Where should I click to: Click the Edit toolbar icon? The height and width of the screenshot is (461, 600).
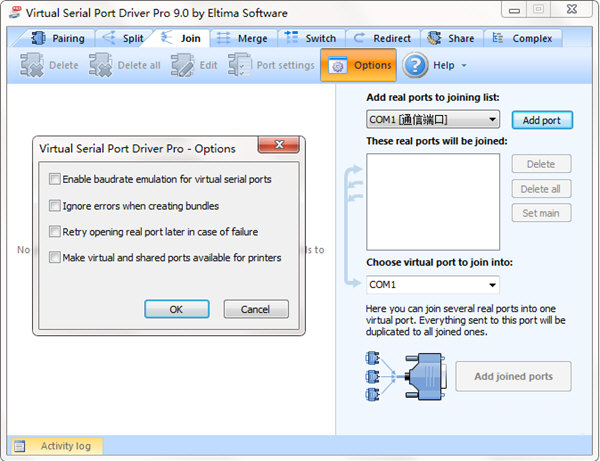click(x=182, y=65)
